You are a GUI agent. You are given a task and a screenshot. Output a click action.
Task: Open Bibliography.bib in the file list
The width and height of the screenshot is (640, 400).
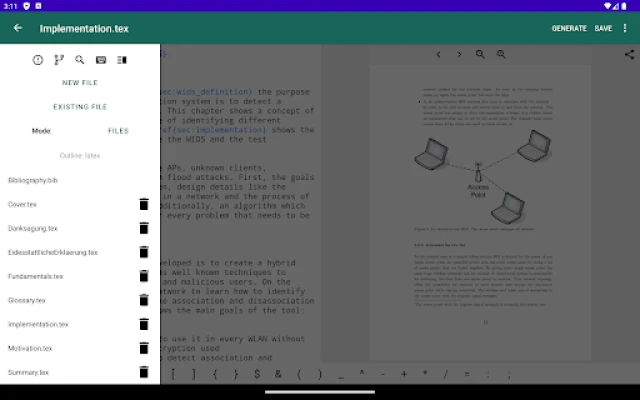tap(33, 180)
